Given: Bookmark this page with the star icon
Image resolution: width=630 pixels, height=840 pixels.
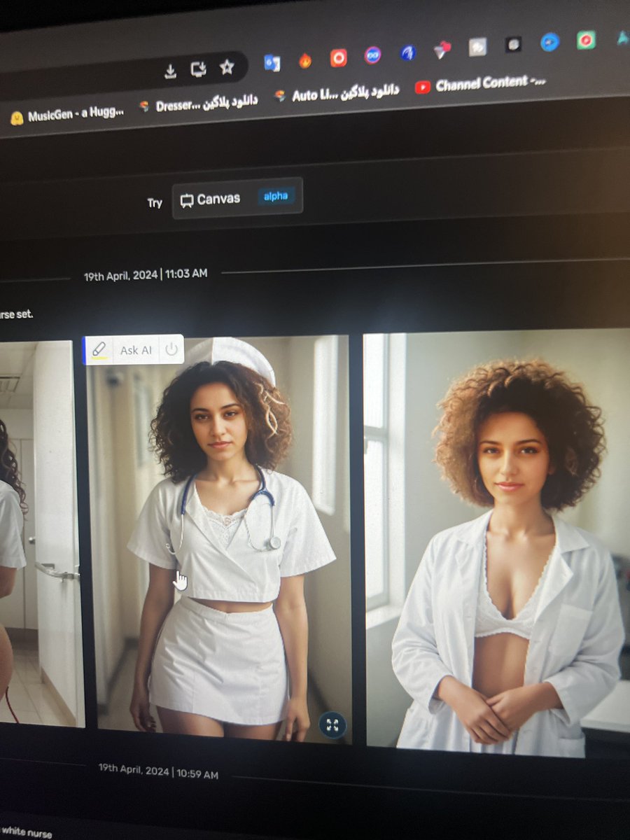Looking at the screenshot, I should click(226, 67).
